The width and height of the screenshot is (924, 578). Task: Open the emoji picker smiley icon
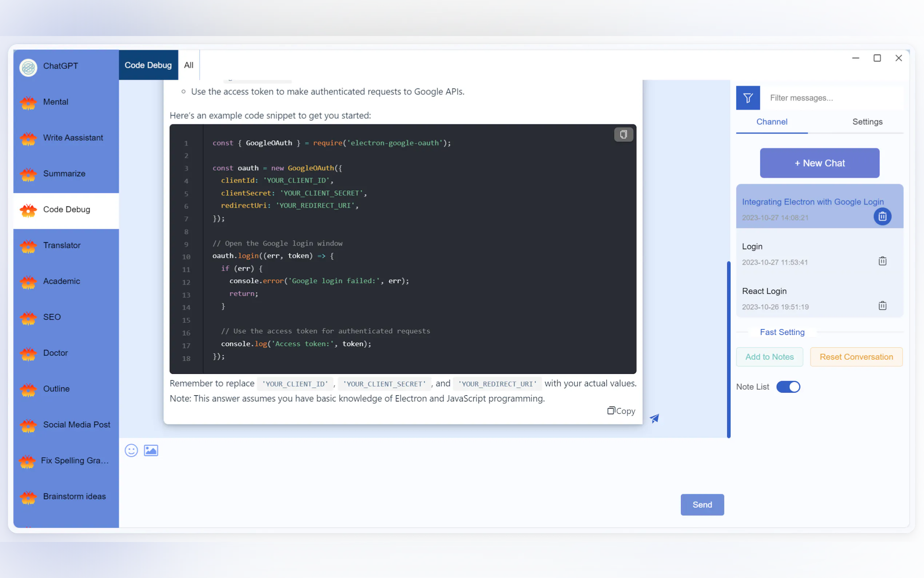click(x=131, y=450)
